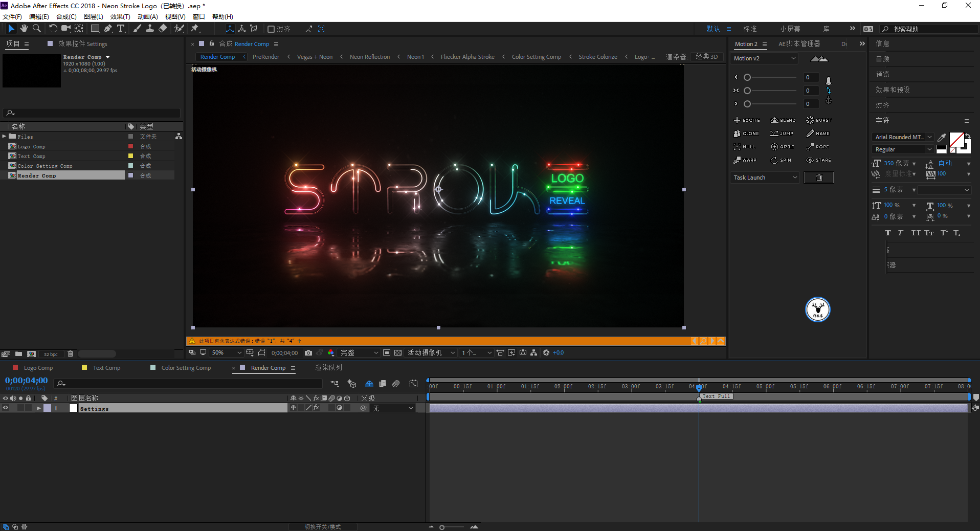
Task: Select the Puppet Pin tool
Action: pos(195,29)
